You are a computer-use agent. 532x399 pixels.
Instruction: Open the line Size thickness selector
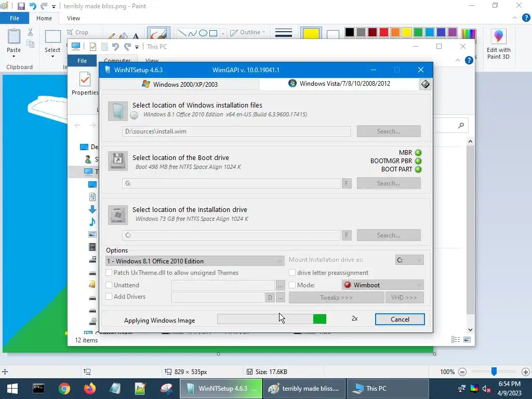click(284, 33)
